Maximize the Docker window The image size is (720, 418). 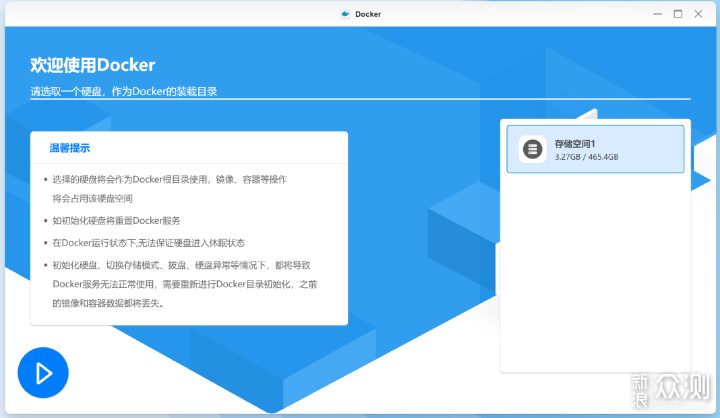click(678, 14)
